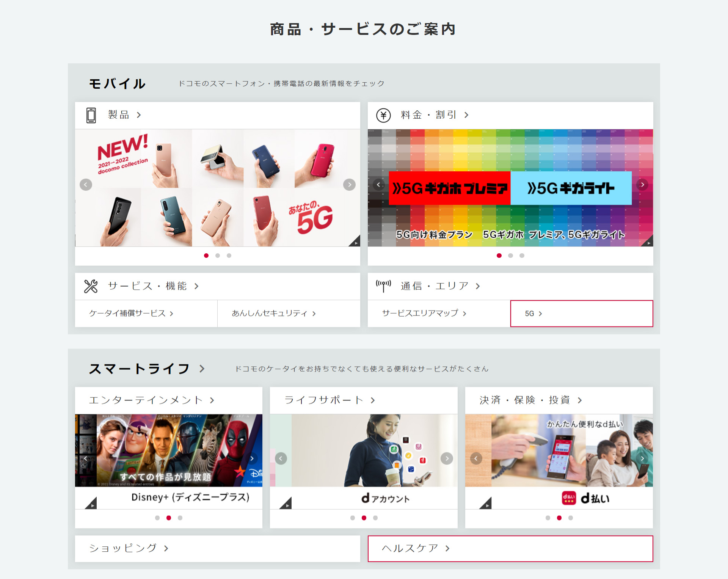Select first dot of 料金・割引 carousel

pos(499,256)
